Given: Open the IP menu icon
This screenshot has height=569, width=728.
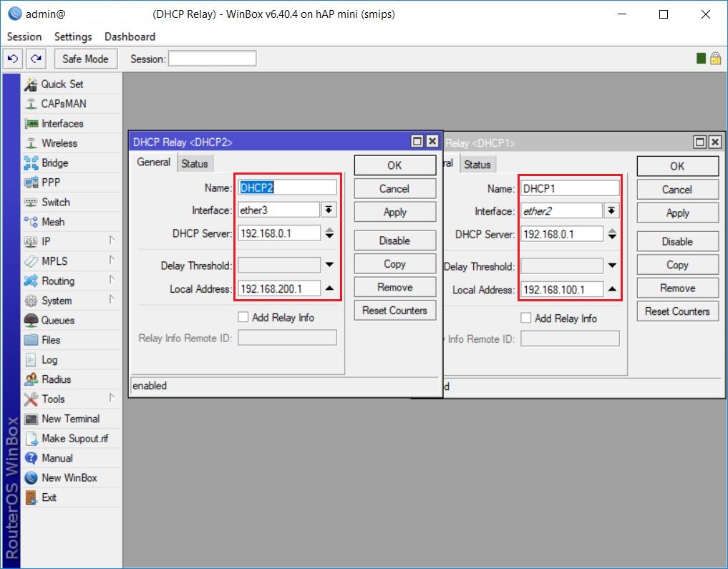Looking at the screenshot, I should 31,241.
